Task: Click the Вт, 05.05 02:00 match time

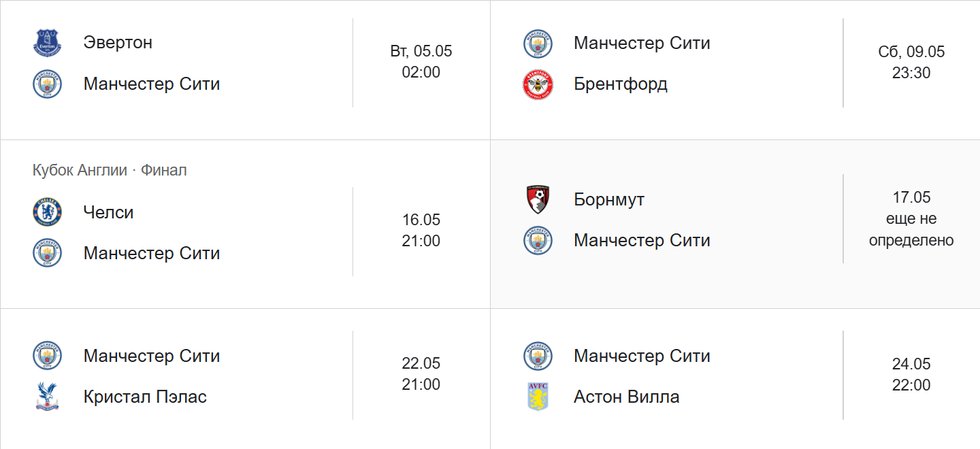Action: click(421, 62)
